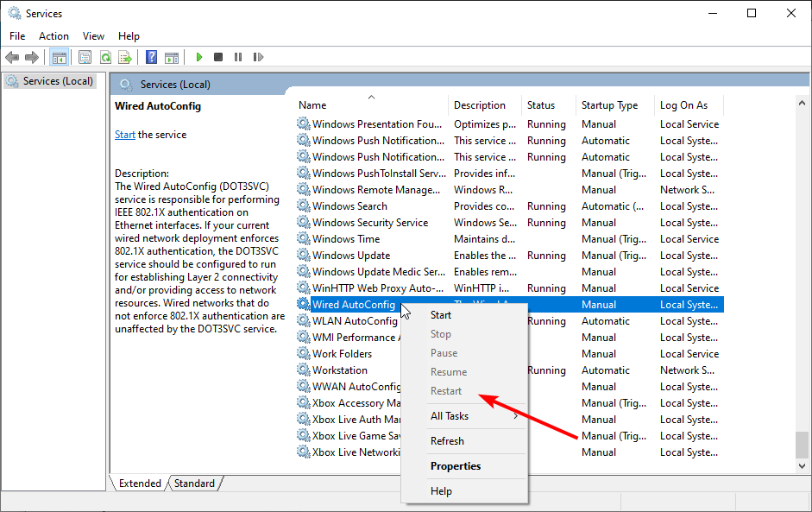The width and height of the screenshot is (812, 512).
Task: Open the View menu
Action: click(x=93, y=35)
